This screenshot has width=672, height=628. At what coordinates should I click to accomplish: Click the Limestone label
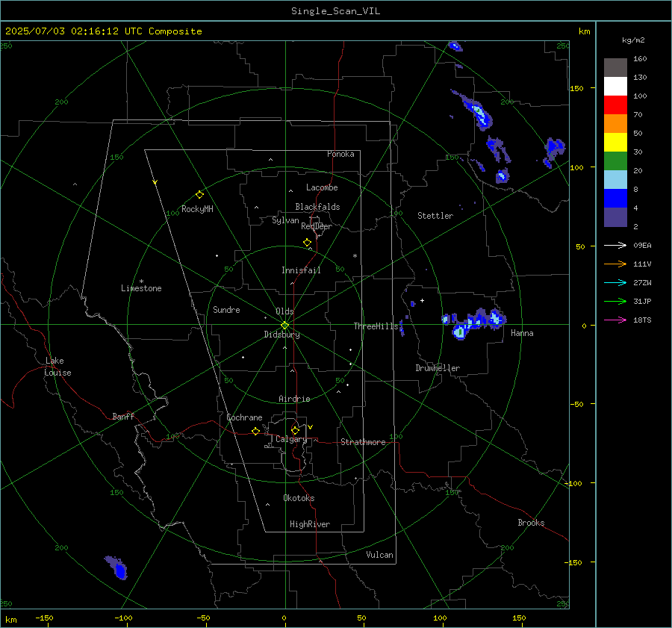141,288
